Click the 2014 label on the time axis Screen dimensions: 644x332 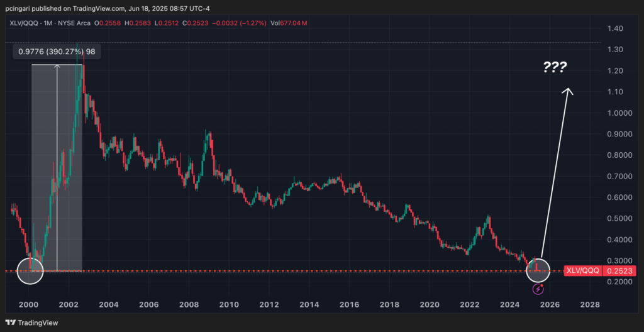click(309, 306)
